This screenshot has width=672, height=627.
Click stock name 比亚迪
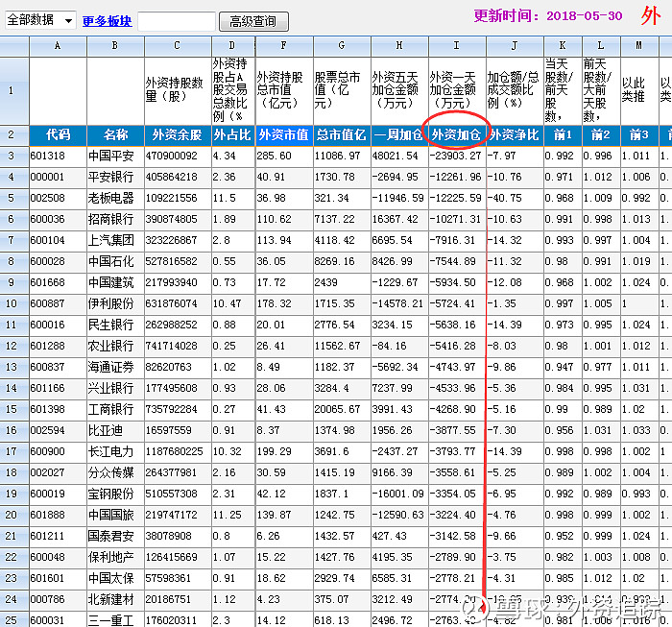[x=105, y=430]
